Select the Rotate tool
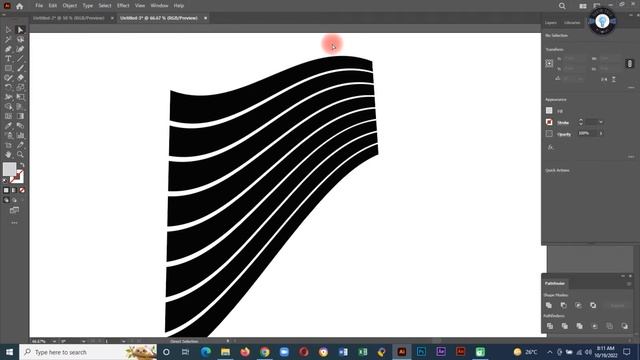This screenshot has width=640, height=360. pyautogui.click(x=8, y=87)
